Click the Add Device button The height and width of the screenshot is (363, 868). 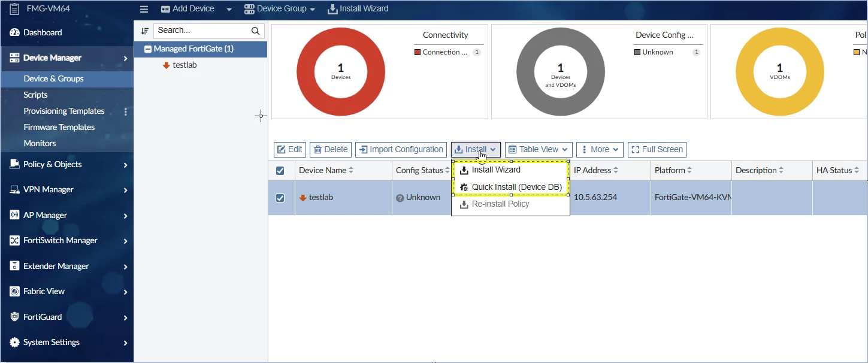pyautogui.click(x=187, y=9)
